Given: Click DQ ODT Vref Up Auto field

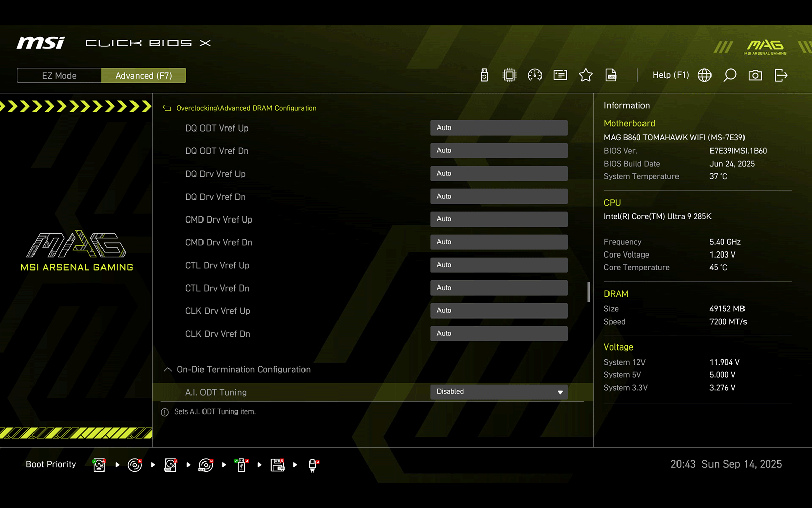Looking at the screenshot, I should click(x=499, y=128).
